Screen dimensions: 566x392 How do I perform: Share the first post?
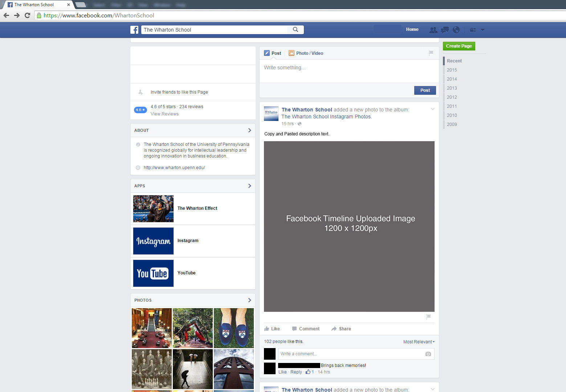[341, 329]
